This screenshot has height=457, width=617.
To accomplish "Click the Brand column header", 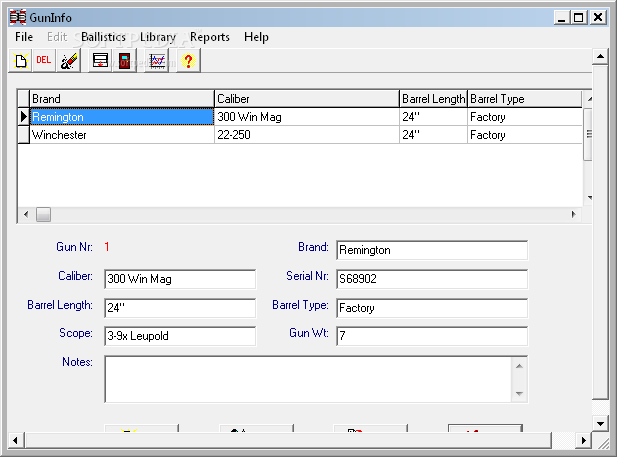I will pyautogui.click(x=122, y=98).
